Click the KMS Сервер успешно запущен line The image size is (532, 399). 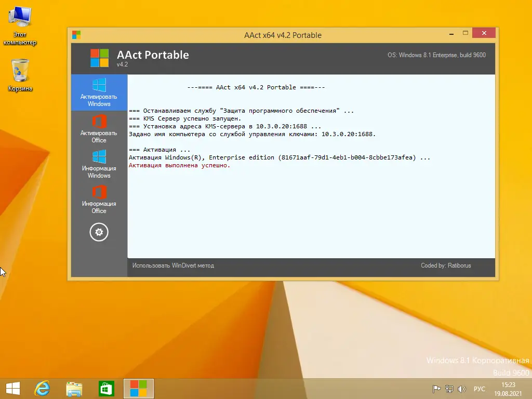pos(184,119)
